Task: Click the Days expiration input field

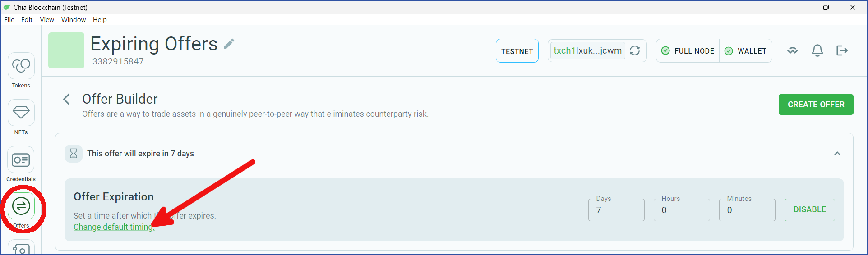Action: pyautogui.click(x=616, y=210)
